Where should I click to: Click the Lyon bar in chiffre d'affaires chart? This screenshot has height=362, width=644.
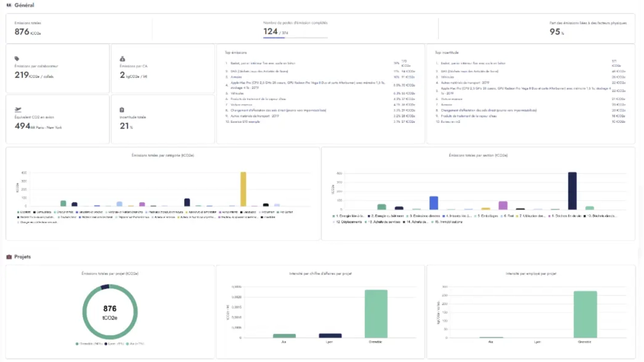click(x=330, y=335)
